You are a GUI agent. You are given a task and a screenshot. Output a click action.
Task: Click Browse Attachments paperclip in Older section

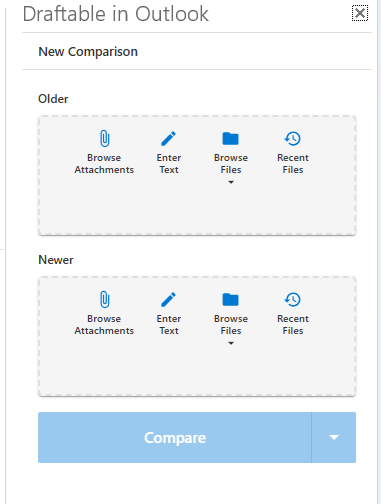point(105,139)
